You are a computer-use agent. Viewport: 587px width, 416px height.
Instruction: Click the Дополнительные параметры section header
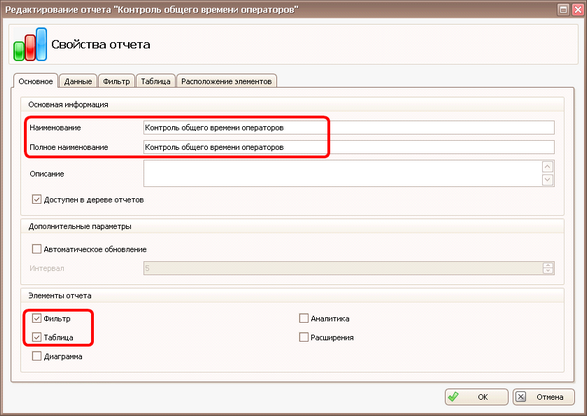pos(80,227)
